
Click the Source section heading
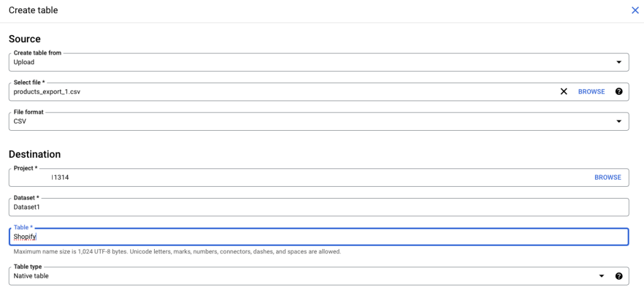coord(25,39)
